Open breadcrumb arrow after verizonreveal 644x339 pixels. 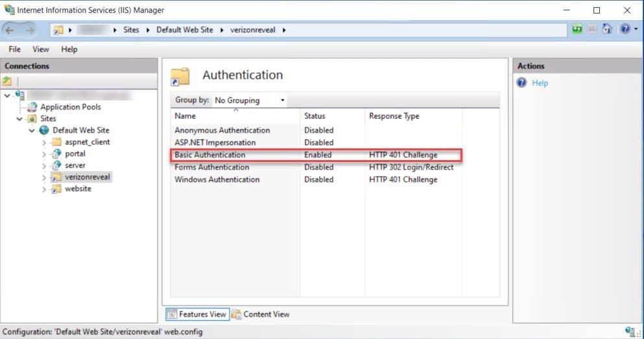pos(284,30)
